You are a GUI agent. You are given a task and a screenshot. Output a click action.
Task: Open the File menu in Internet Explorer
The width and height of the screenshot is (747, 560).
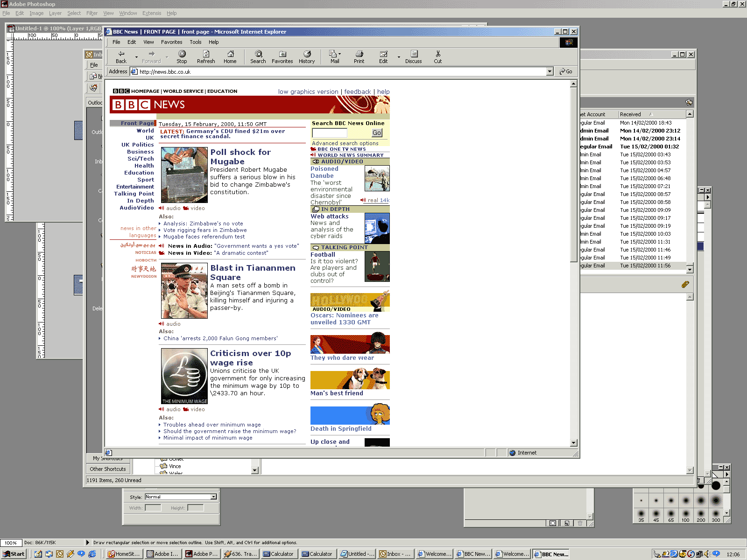click(116, 42)
